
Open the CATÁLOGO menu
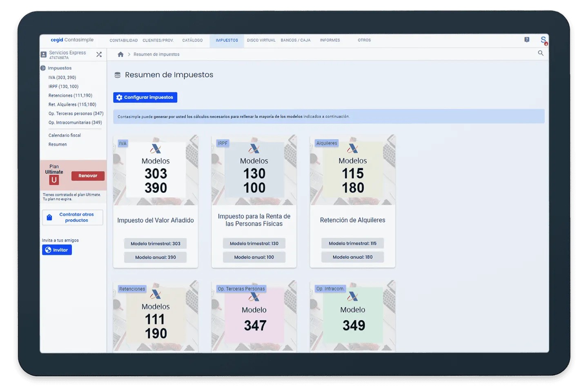[192, 40]
